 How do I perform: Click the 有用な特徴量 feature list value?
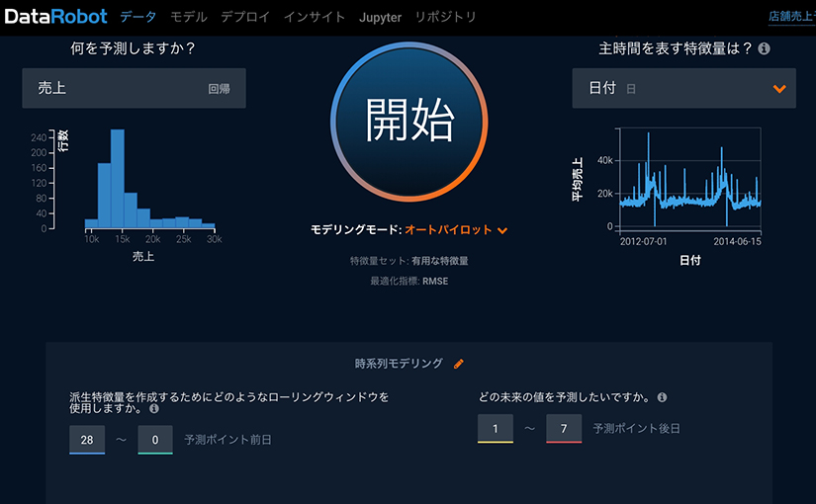click(440, 261)
